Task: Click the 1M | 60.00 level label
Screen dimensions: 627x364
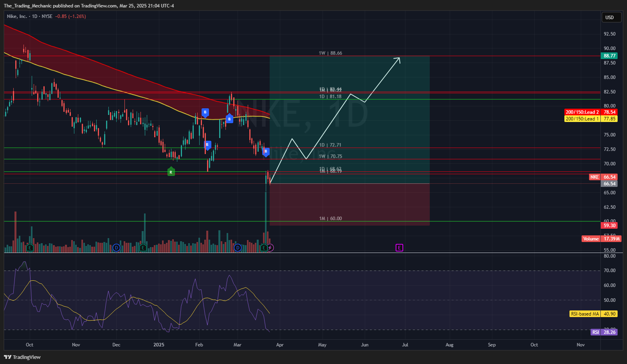Action: point(330,219)
